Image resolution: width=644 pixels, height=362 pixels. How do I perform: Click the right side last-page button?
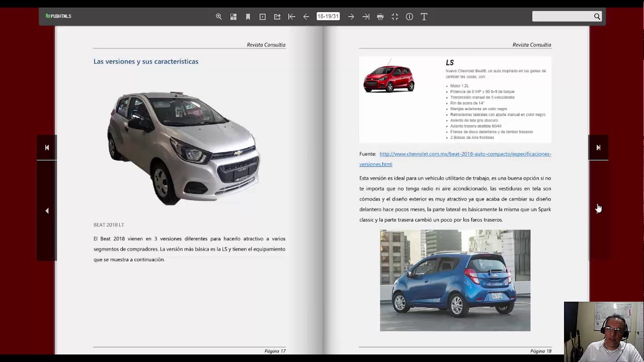[x=598, y=147]
